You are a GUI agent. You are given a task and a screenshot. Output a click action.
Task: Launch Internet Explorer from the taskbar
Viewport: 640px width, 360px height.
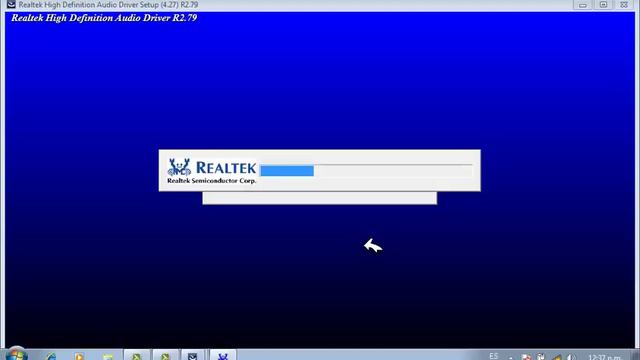[x=51, y=356]
